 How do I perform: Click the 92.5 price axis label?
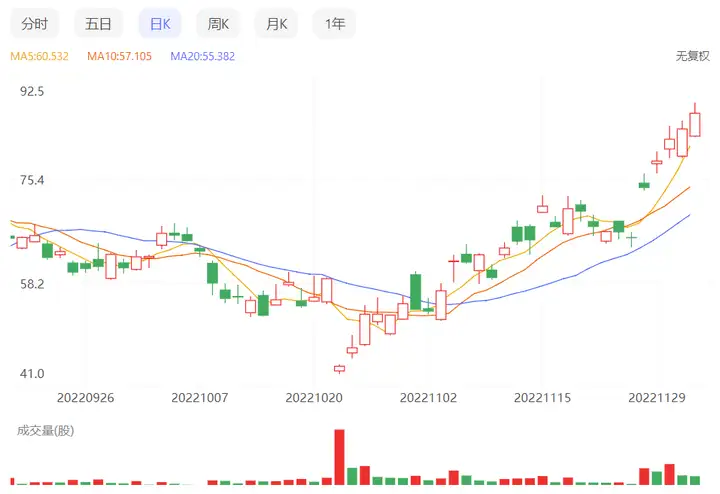(x=32, y=91)
